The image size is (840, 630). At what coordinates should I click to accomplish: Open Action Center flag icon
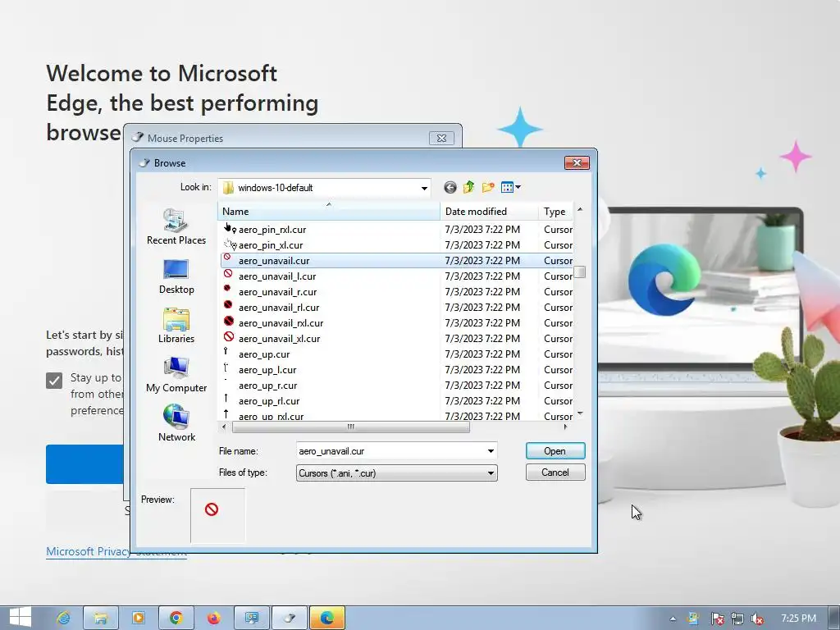pos(717,619)
